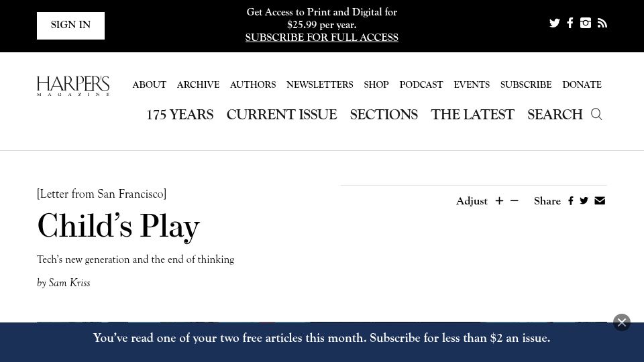Share article via email envelope
Screen dimensions: 644x362
[600, 200]
